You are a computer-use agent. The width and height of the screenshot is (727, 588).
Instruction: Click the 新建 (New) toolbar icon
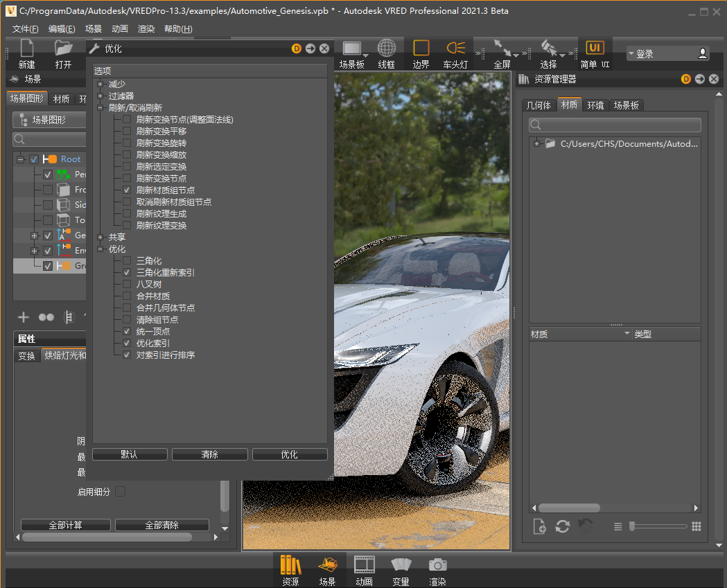pyautogui.click(x=26, y=48)
